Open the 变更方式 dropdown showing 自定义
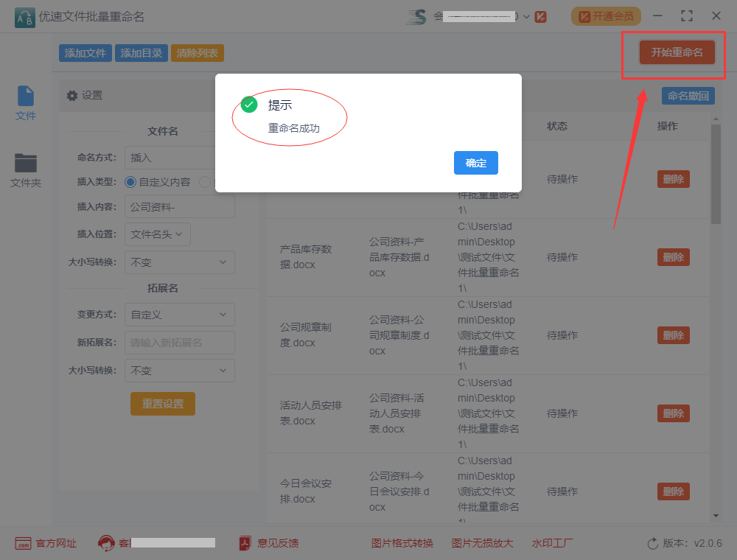This screenshot has width=737, height=560. pos(180,315)
